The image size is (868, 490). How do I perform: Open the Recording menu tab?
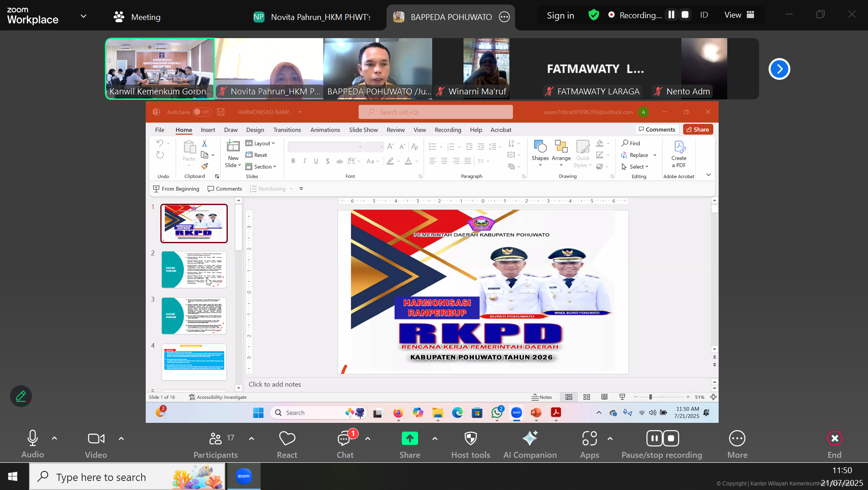coord(448,130)
